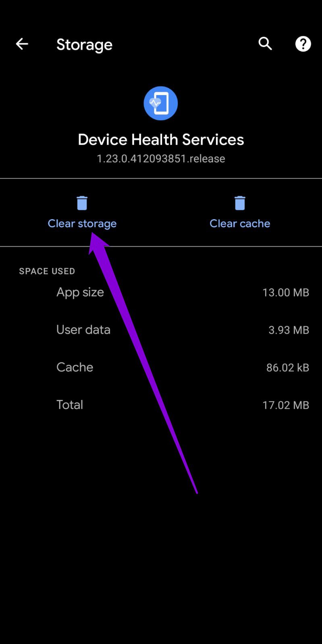Tap the 3.93 MB user data value
The image size is (322, 644).
coord(289,330)
